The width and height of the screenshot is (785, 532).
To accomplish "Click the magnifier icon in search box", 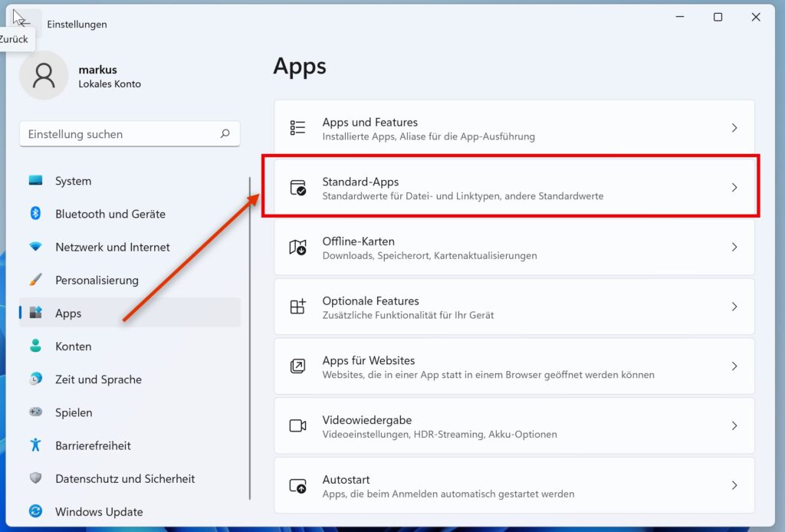I will 225,133.
